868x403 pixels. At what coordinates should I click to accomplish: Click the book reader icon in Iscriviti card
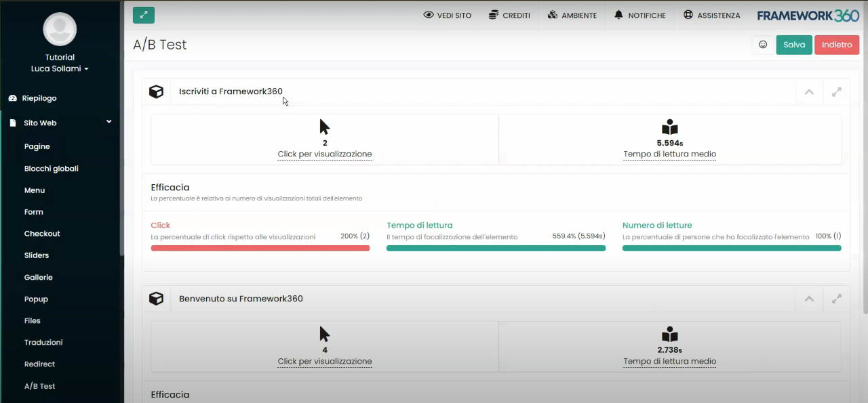point(670,127)
